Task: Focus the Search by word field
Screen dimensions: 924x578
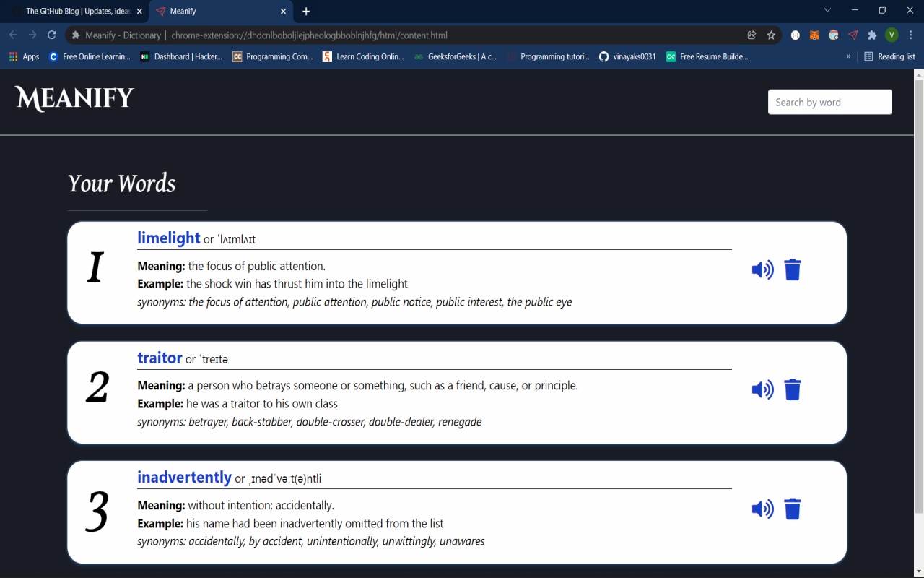Action: click(829, 102)
